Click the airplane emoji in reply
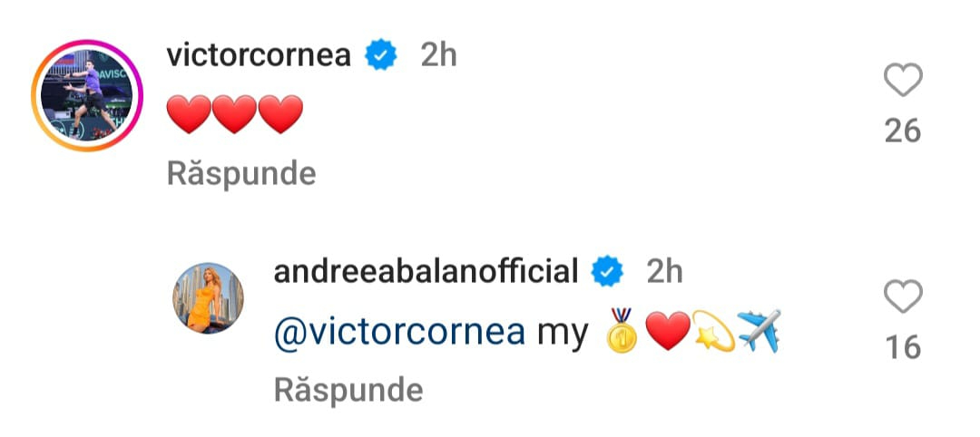This screenshot has width=980, height=437. (759, 332)
